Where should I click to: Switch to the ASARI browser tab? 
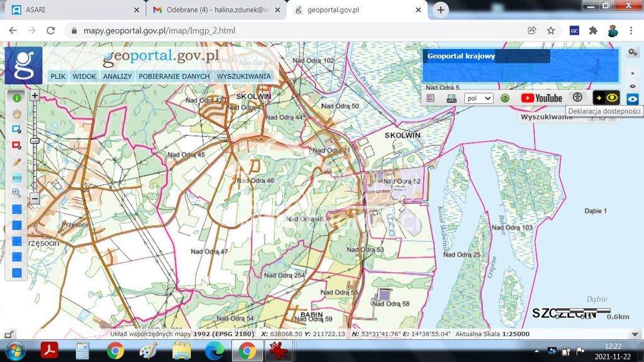click(35, 10)
